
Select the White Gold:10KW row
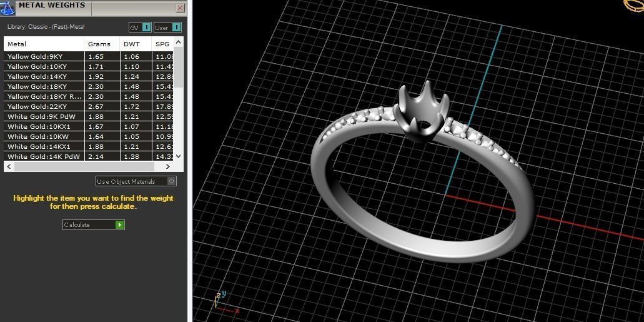[89, 136]
